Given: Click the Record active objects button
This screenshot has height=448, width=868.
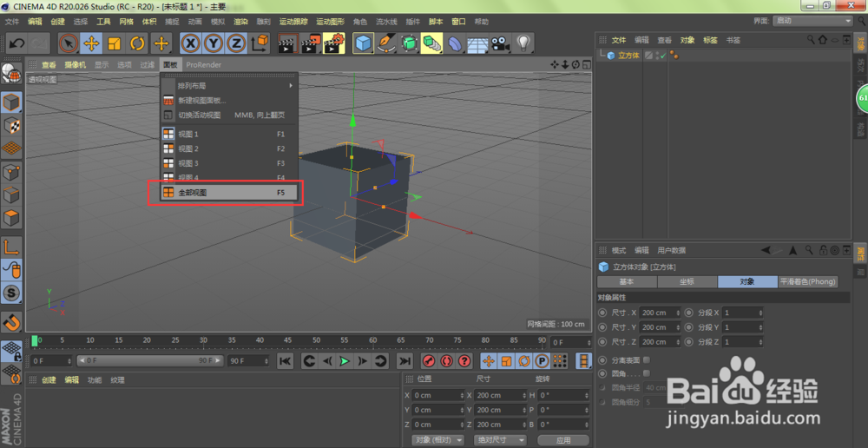Looking at the screenshot, I should point(428,361).
